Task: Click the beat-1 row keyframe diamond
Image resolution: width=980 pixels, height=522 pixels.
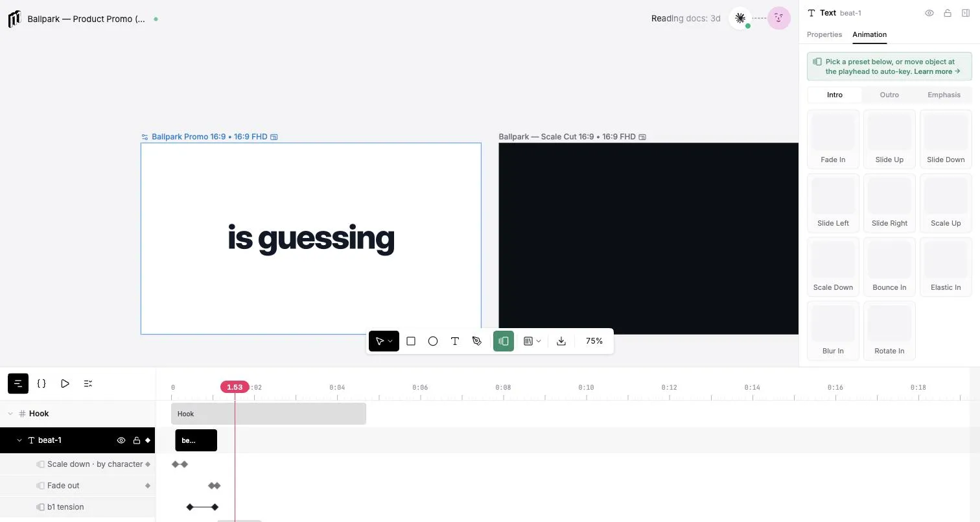Action: (148, 440)
